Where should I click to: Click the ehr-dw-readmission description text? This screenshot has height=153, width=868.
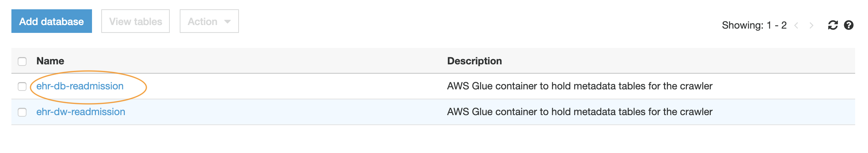click(579, 112)
